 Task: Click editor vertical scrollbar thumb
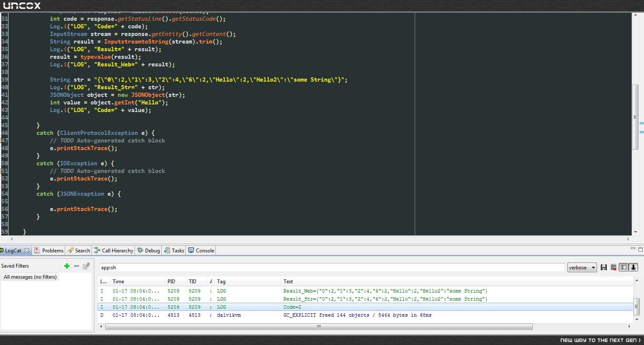coord(635,117)
